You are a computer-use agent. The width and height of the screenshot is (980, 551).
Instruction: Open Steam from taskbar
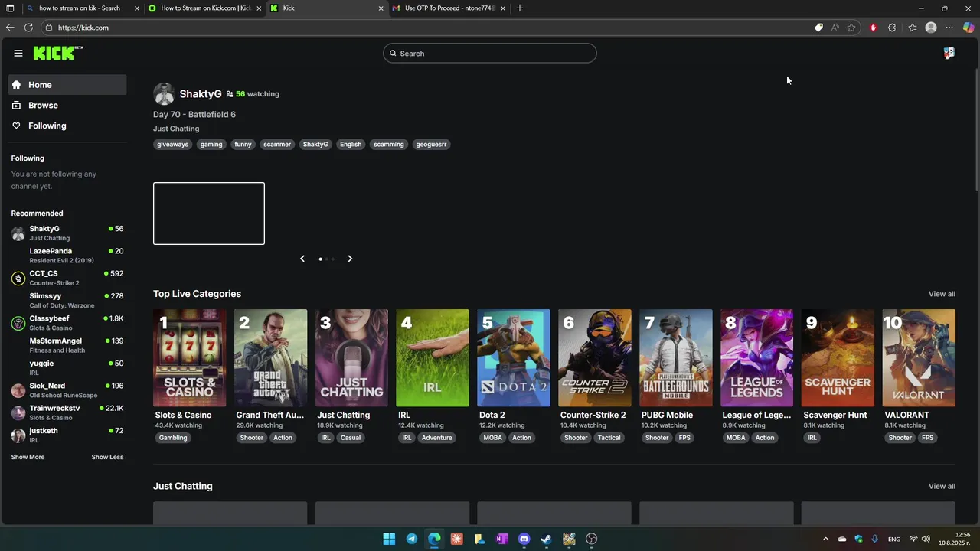point(546,539)
